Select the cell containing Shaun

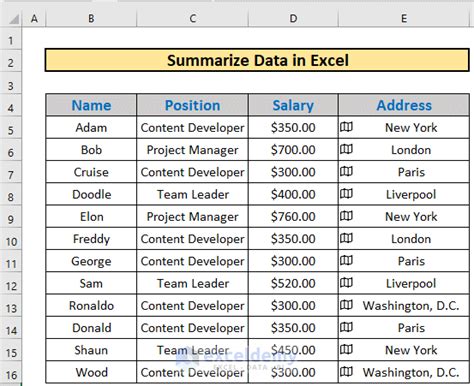coord(91,350)
